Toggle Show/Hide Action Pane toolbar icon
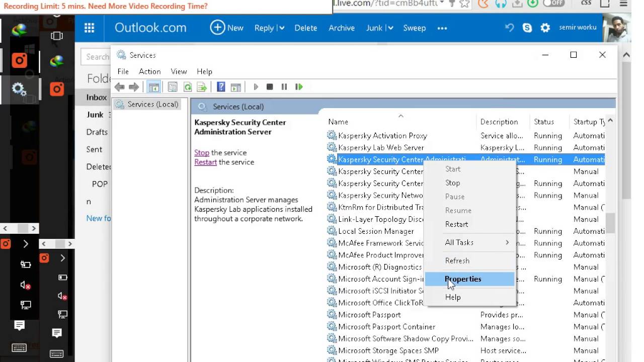 click(235, 87)
